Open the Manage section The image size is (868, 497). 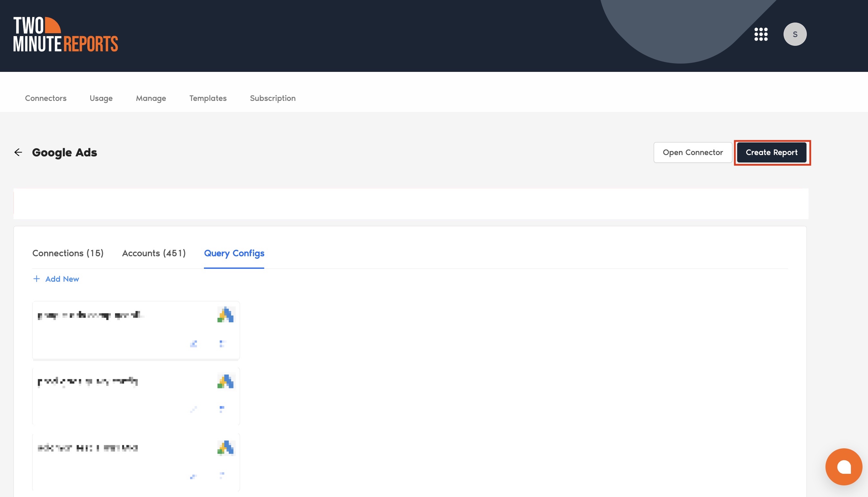(151, 98)
